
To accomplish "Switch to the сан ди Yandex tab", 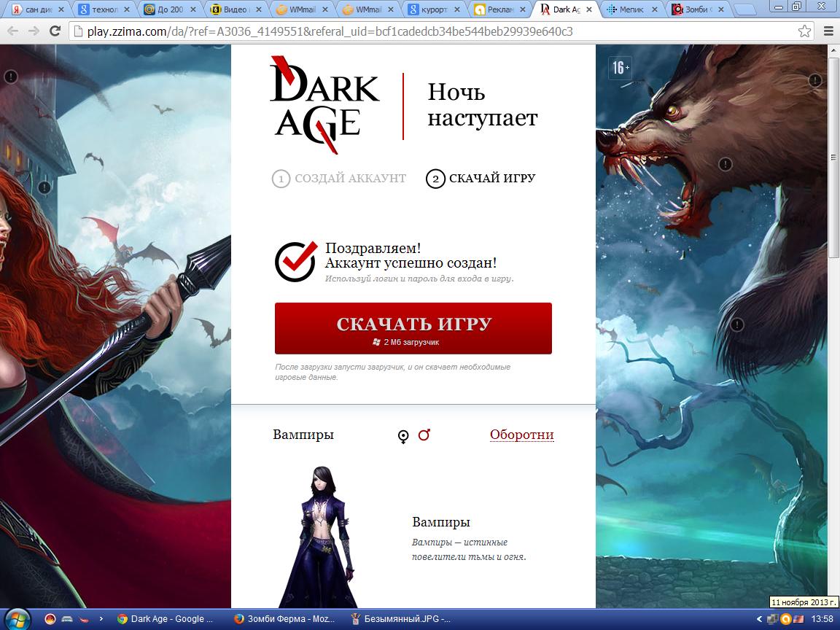I will point(37,9).
